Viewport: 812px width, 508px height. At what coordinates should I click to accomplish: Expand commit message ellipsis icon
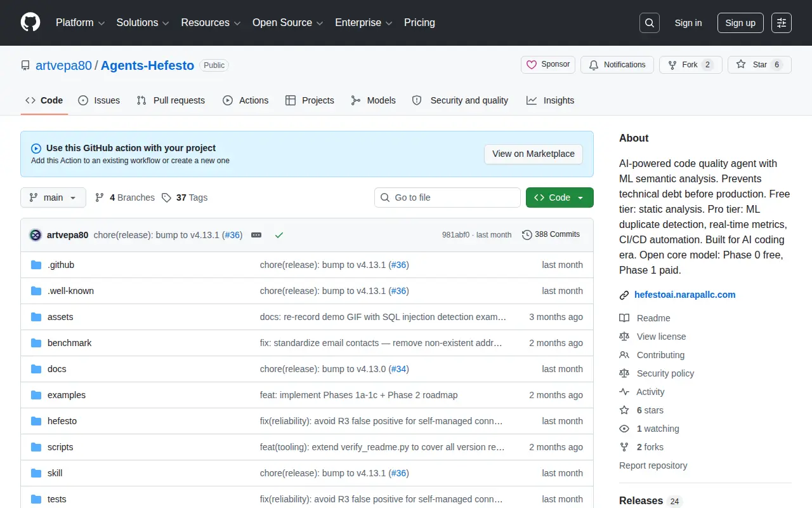[256, 235]
